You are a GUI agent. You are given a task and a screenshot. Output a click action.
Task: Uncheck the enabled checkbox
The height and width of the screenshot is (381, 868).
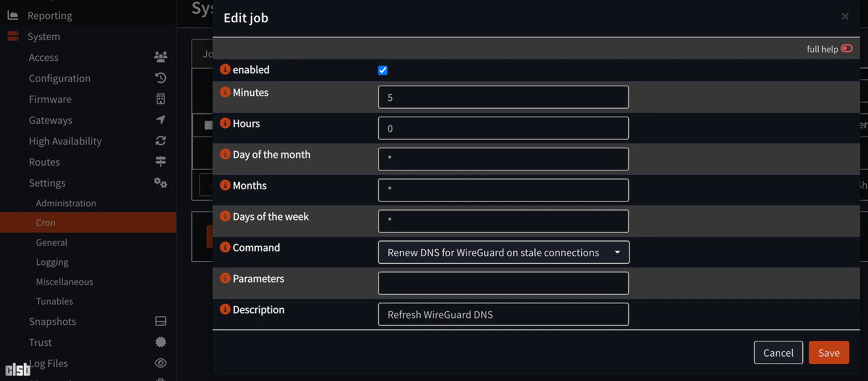click(x=383, y=70)
